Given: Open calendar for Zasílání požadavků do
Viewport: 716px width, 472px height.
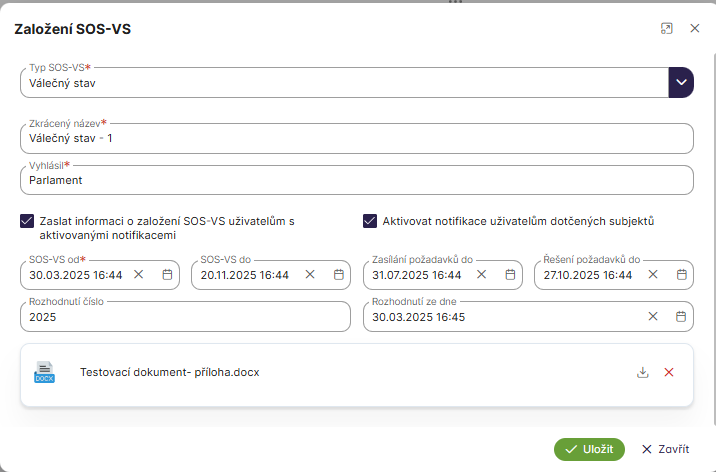Looking at the screenshot, I should (510, 274).
